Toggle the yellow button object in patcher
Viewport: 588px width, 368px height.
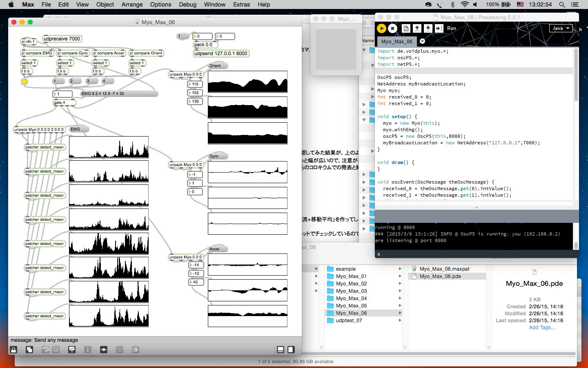pos(24,82)
